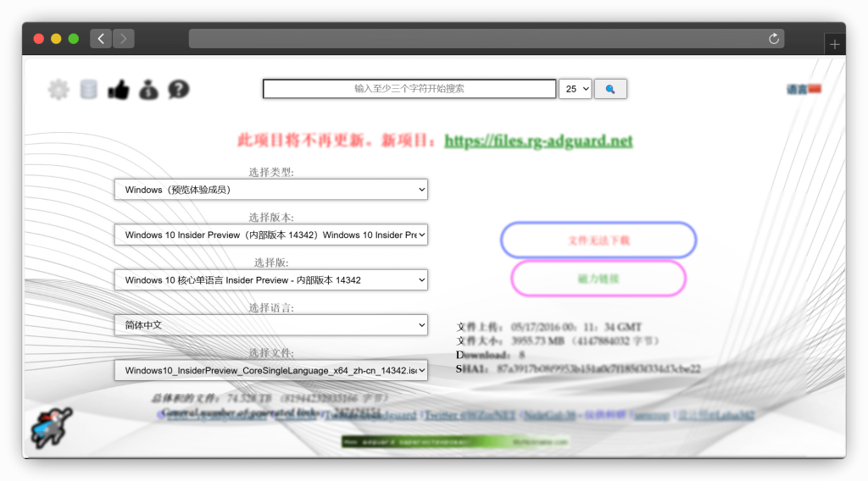Reload the page with the refresh icon
Image resolution: width=868 pixels, height=481 pixels.
[773, 39]
